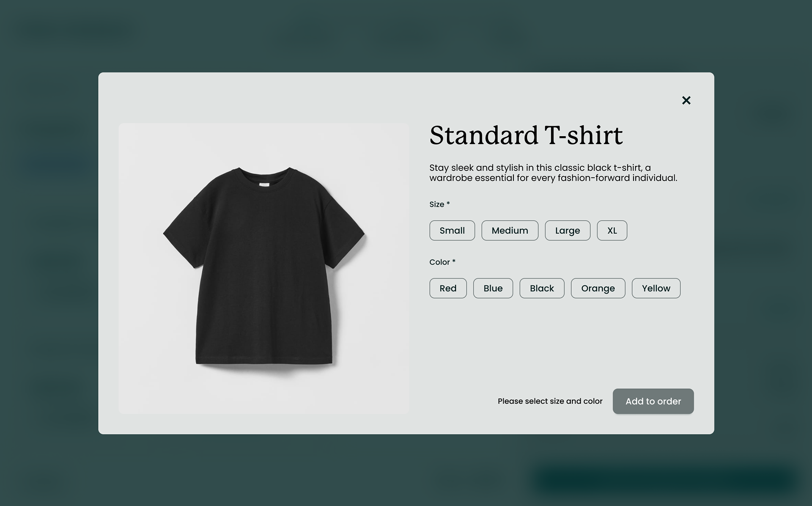The width and height of the screenshot is (812, 506).
Task: Select the Small size option
Action: pyautogui.click(x=452, y=231)
